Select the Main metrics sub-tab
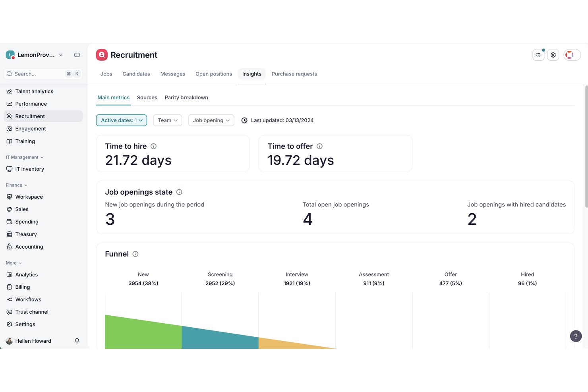Viewport: 588px width, 392px height. click(114, 98)
